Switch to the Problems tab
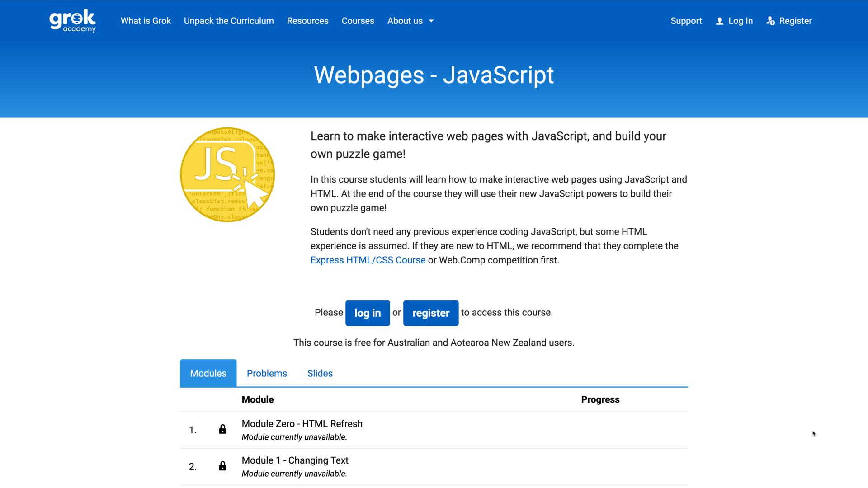 [x=267, y=373]
